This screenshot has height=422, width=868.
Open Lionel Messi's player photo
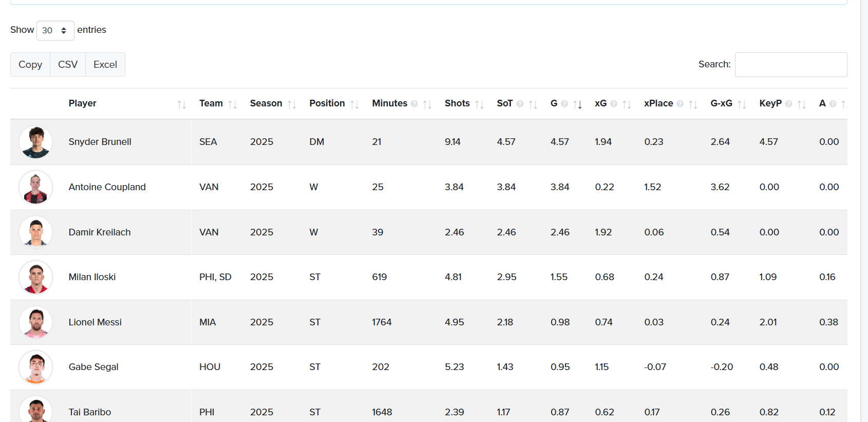[36, 322]
